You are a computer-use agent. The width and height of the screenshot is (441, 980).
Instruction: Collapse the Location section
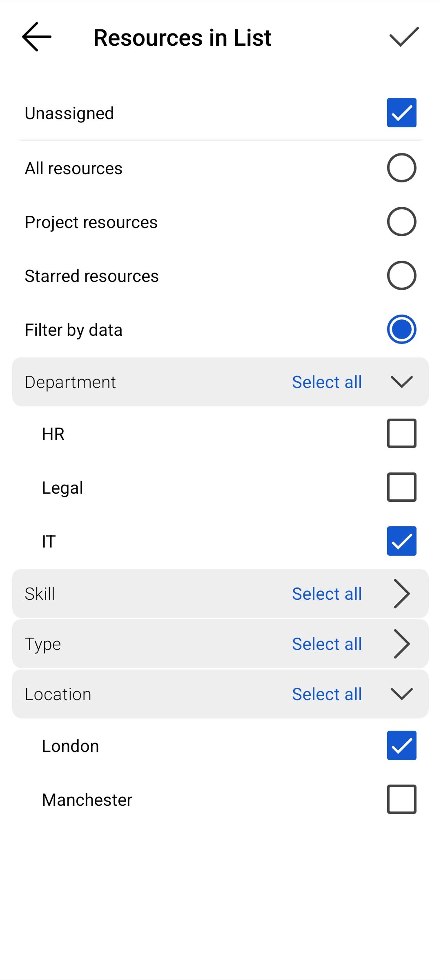(x=401, y=694)
